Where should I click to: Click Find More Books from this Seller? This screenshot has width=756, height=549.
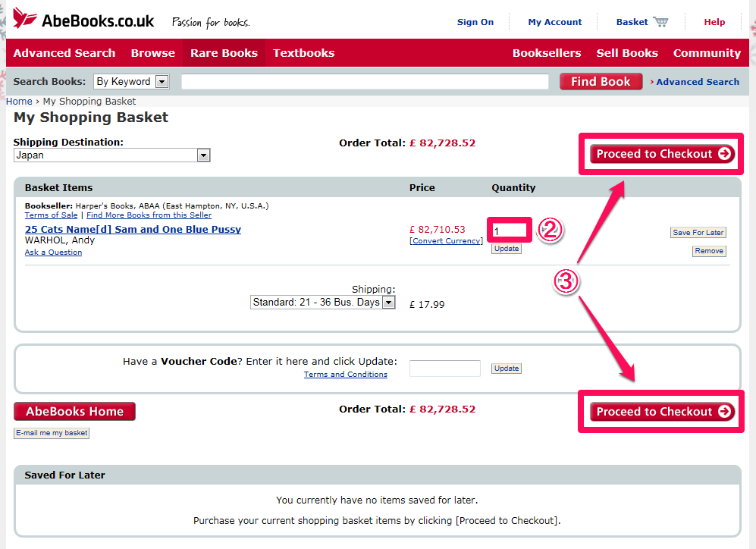click(x=149, y=215)
